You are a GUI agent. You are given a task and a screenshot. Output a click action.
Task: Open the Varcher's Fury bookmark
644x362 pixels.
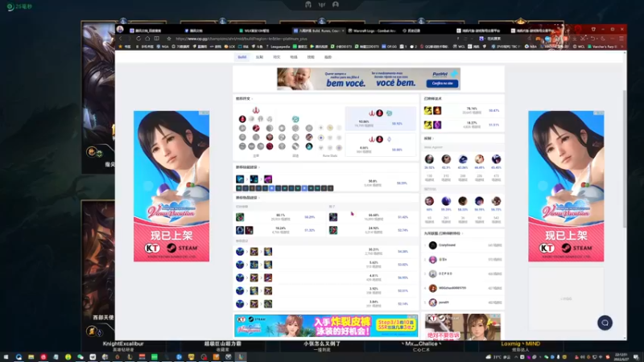point(601,47)
